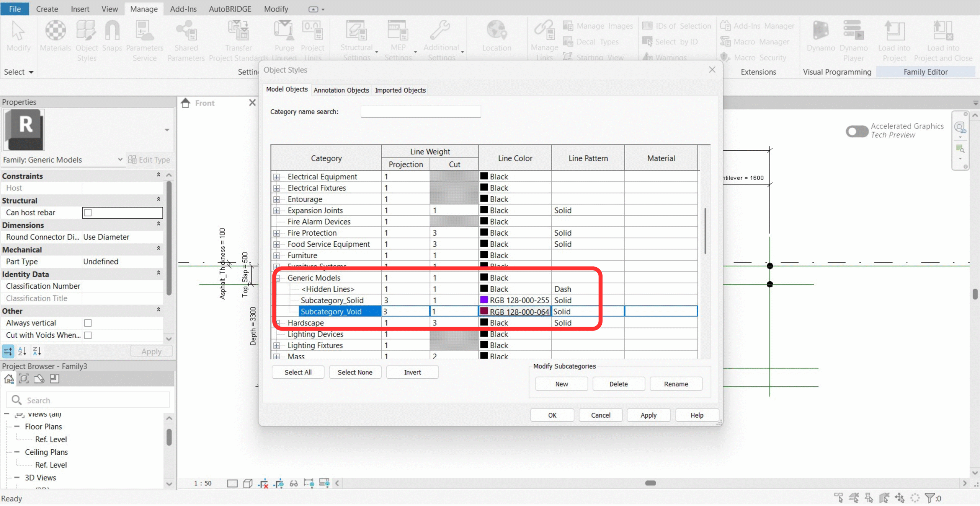This screenshot has height=506, width=980.
Task: Click sort ascending icon in Properties panel
Action: 22,351
